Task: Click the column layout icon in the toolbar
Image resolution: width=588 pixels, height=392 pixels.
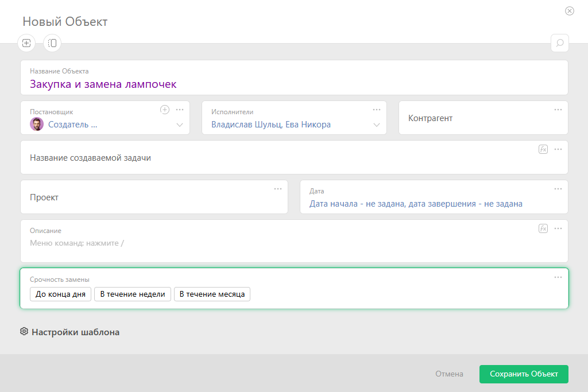Action: [52, 43]
